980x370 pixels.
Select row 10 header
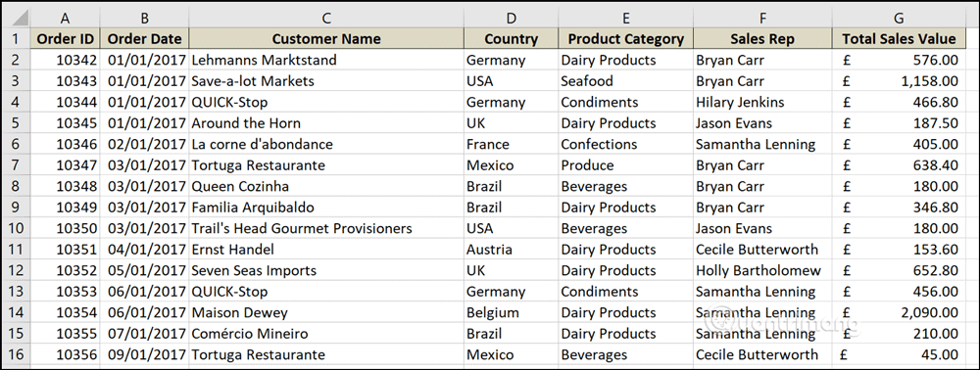coord(16,228)
